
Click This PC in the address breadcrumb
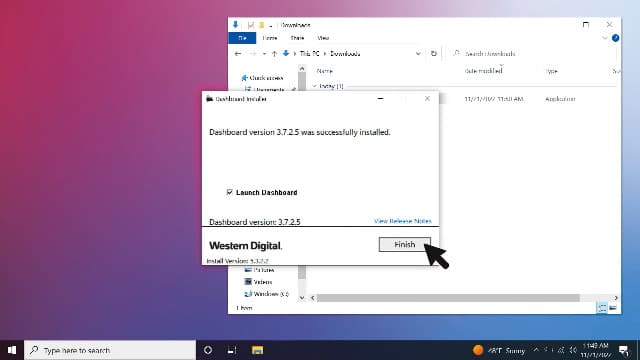point(309,53)
